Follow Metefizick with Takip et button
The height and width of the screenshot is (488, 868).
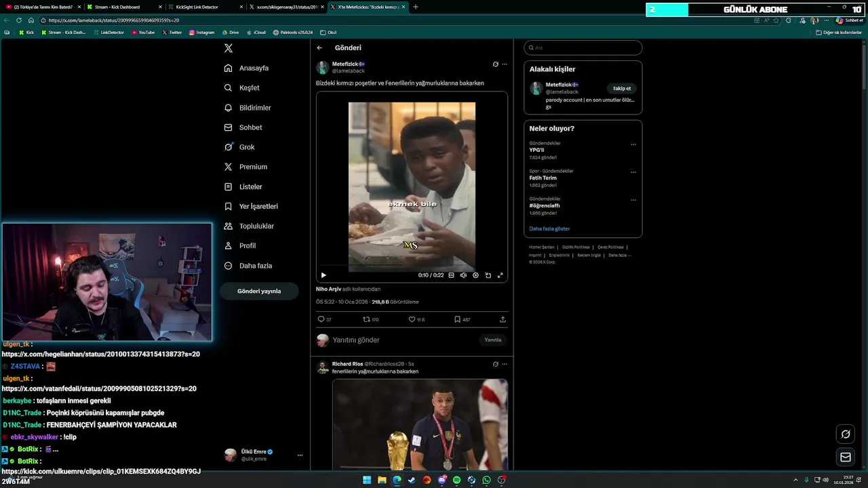622,88
